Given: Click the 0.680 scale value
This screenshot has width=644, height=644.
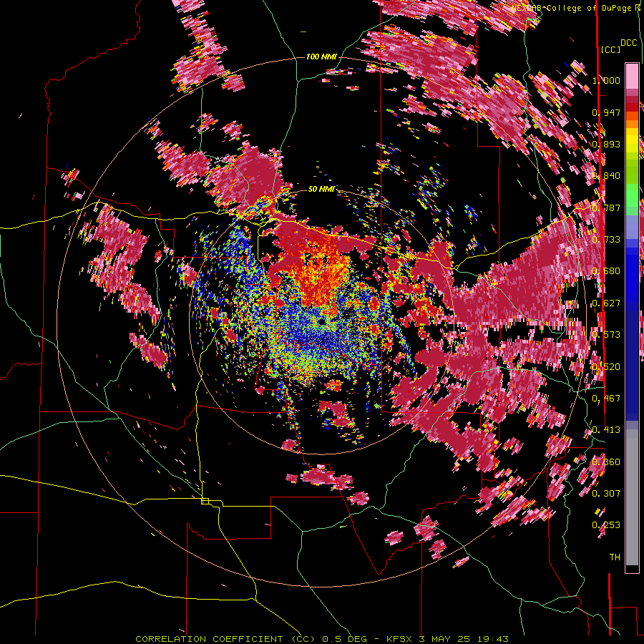Looking at the screenshot, I should (606, 271).
